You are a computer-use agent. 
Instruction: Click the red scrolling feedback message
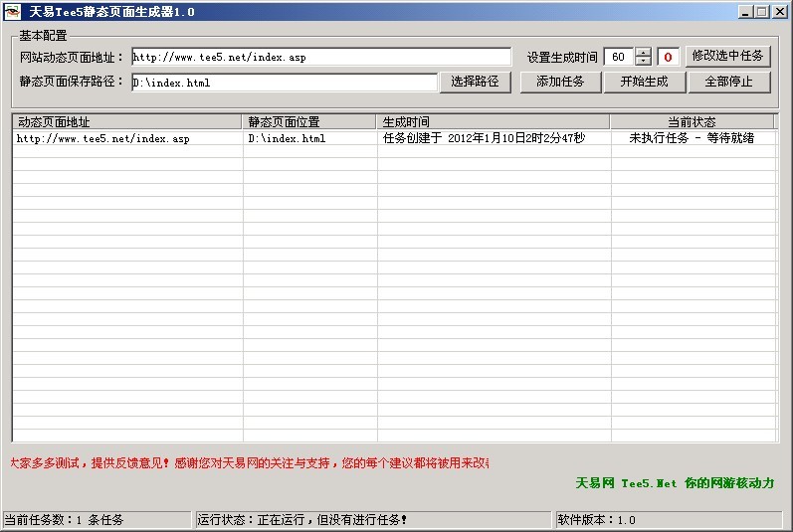click(250, 462)
